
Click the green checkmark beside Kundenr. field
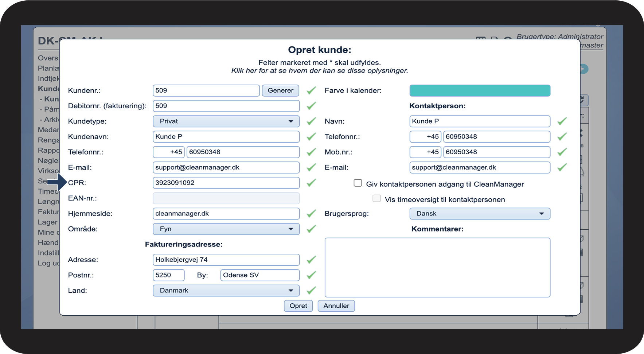311,90
